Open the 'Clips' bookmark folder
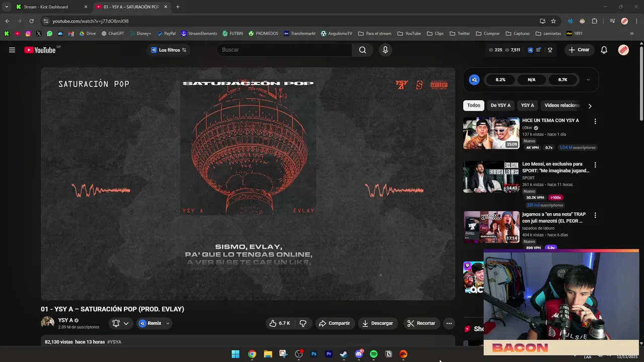 435,34
